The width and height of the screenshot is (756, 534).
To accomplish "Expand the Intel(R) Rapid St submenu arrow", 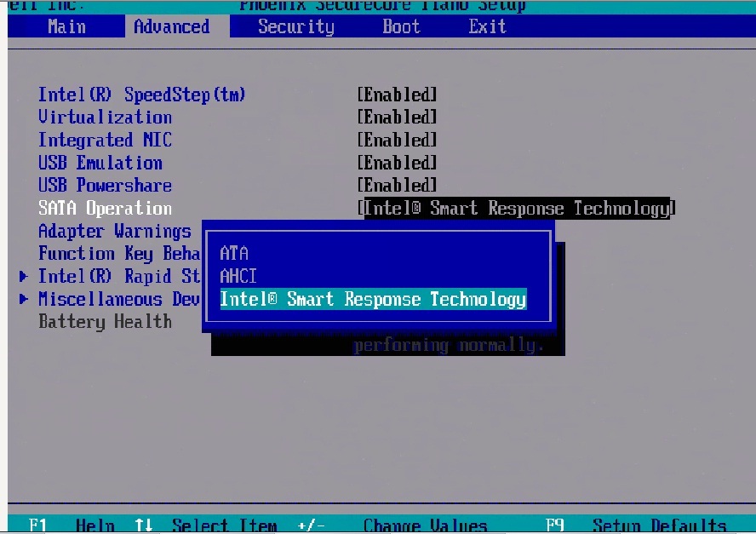I will click(23, 277).
